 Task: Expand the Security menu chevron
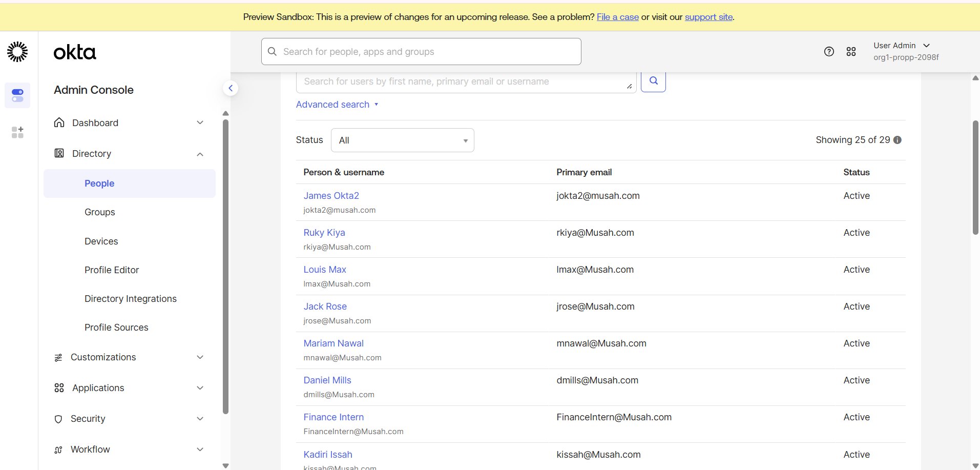pos(200,419)
